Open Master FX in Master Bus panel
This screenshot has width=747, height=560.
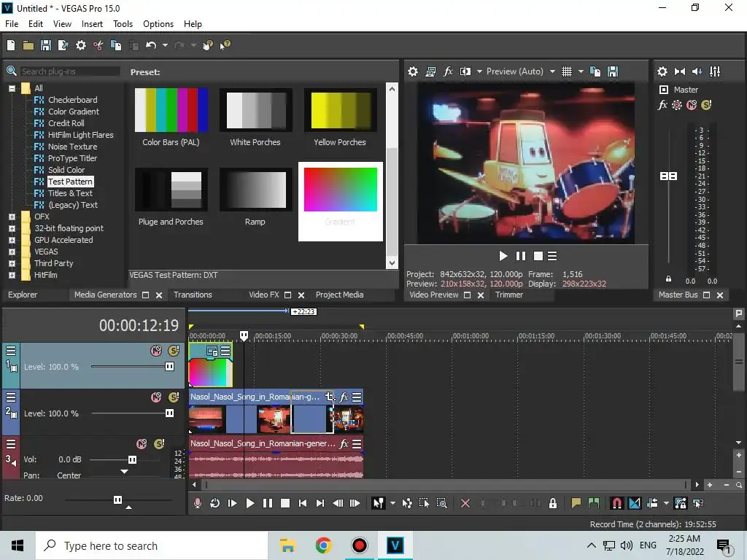coord(662,105)
